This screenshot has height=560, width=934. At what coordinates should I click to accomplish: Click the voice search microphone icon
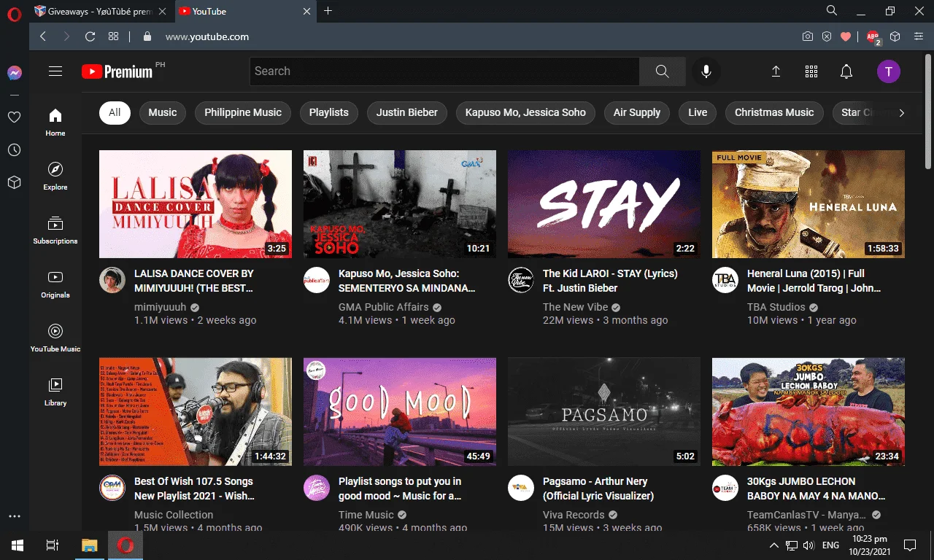(706, 71)
